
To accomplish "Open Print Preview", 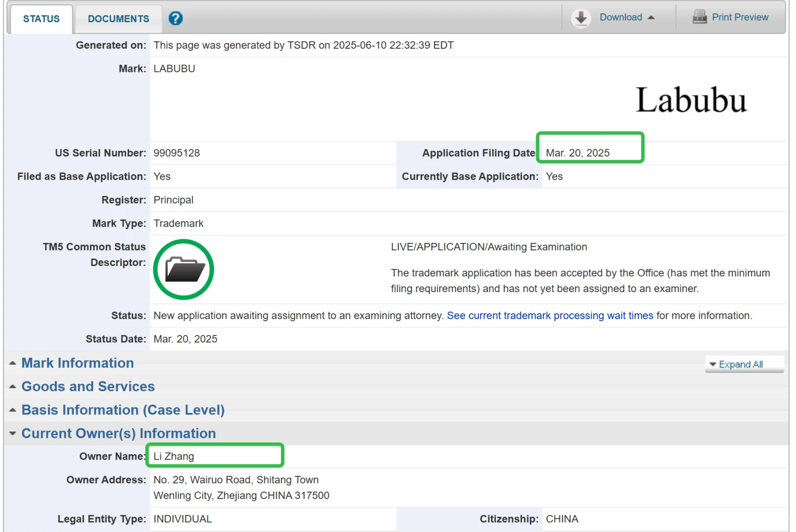I will point(740,17).
